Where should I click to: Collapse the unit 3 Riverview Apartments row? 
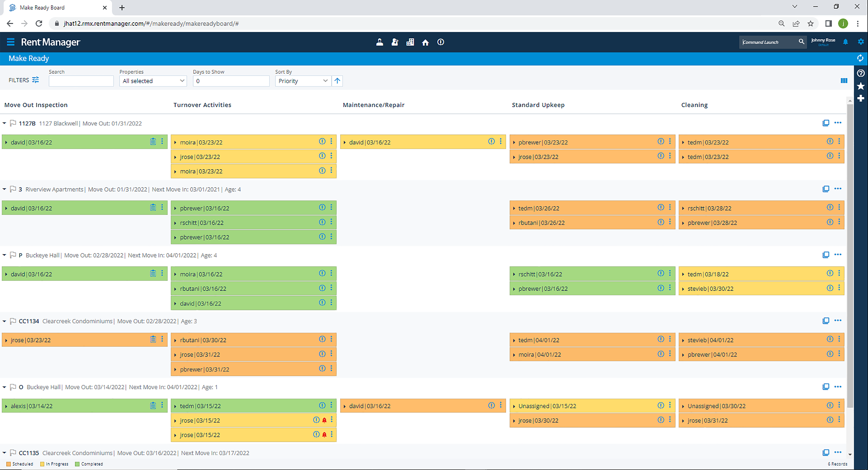(4, 189)
